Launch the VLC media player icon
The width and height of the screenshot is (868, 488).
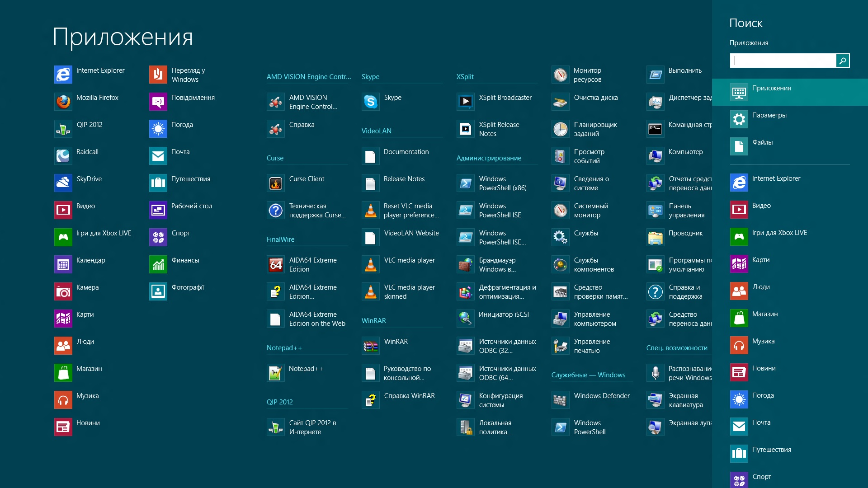(371, 264)
